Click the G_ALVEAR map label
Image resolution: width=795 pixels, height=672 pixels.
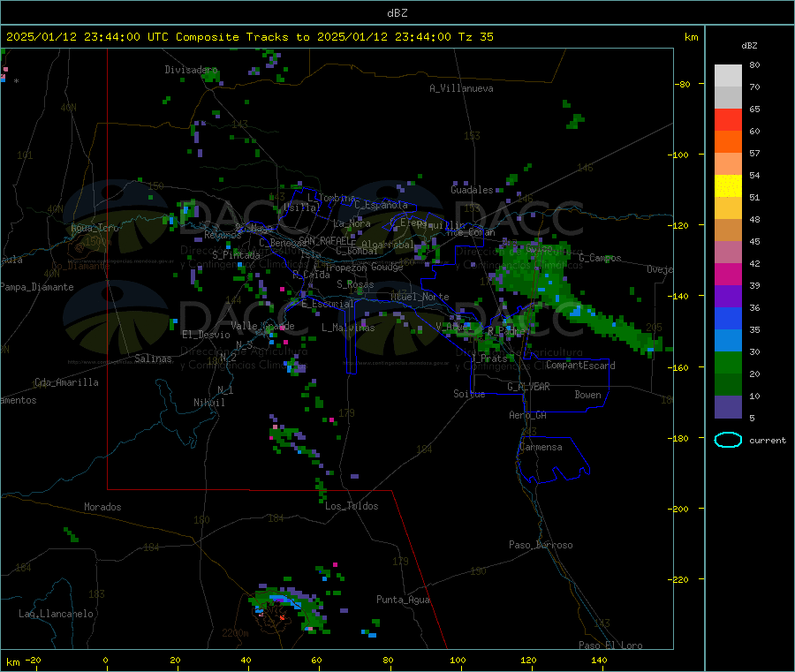click(528, 387)
